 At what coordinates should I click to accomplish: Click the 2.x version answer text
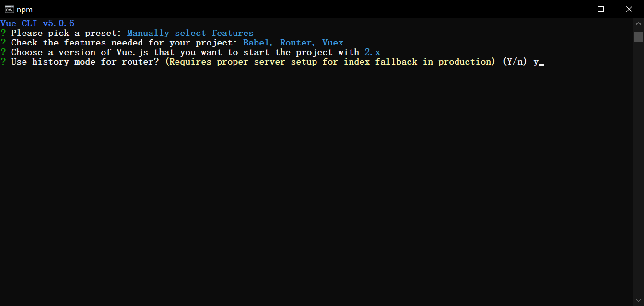[372, 52]
